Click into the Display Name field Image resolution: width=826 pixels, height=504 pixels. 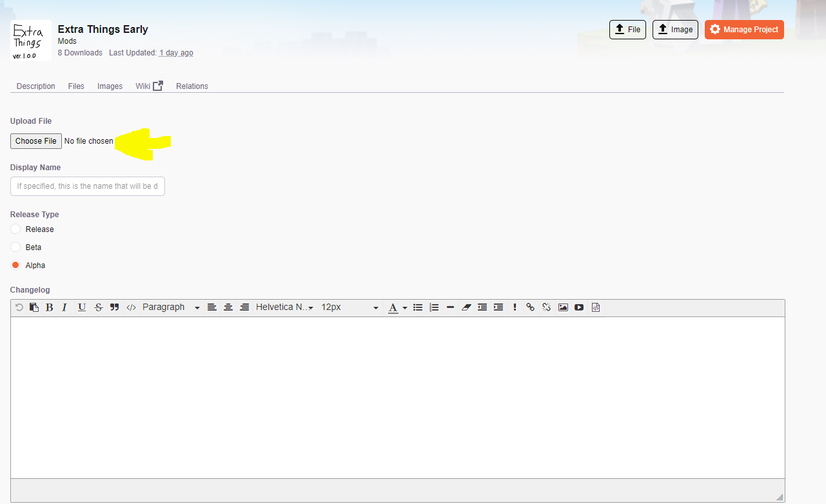click(88, 186)
